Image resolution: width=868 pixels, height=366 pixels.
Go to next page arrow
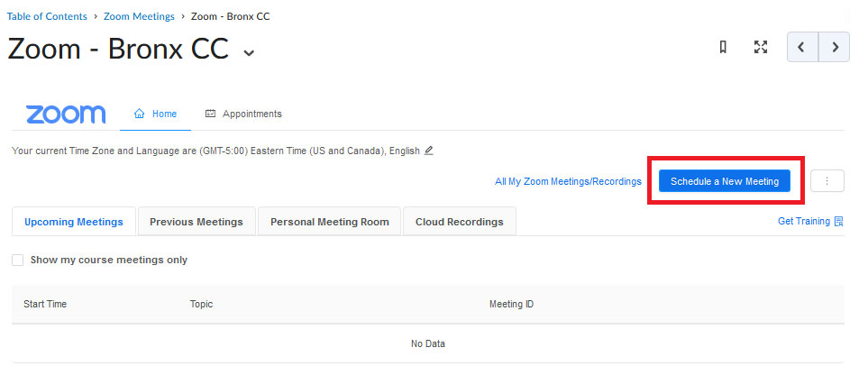[835, 47]
